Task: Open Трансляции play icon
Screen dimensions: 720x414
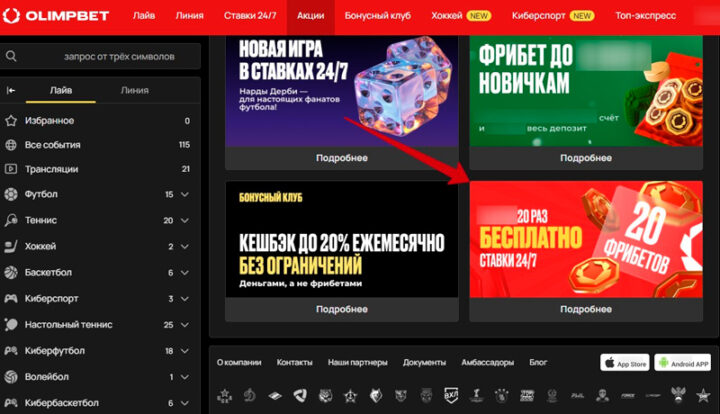Action: click(11, 169)
